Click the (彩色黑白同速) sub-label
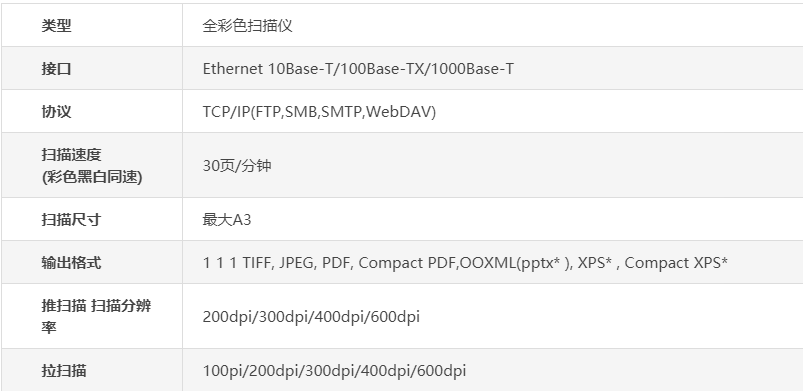Viewport: 803px width, 391px height. (x=92, y=177)
